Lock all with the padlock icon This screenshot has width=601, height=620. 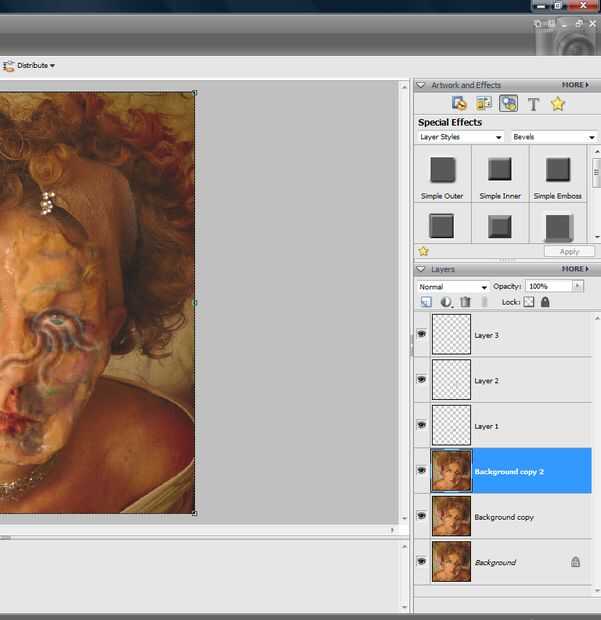545,302
